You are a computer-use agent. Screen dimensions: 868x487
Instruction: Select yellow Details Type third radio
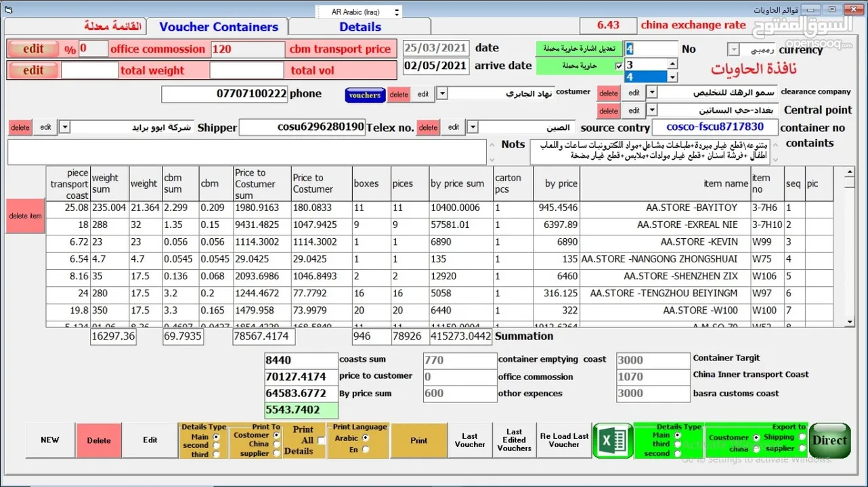pos(217,455)
